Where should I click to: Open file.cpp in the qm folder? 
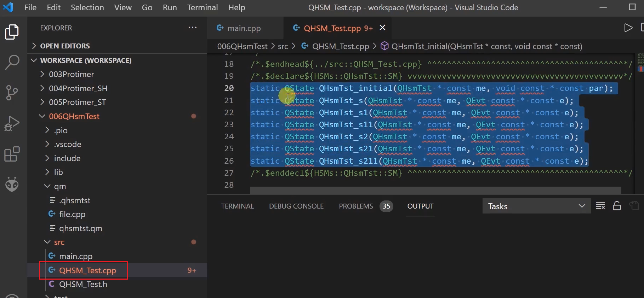(x=72, y=214)
